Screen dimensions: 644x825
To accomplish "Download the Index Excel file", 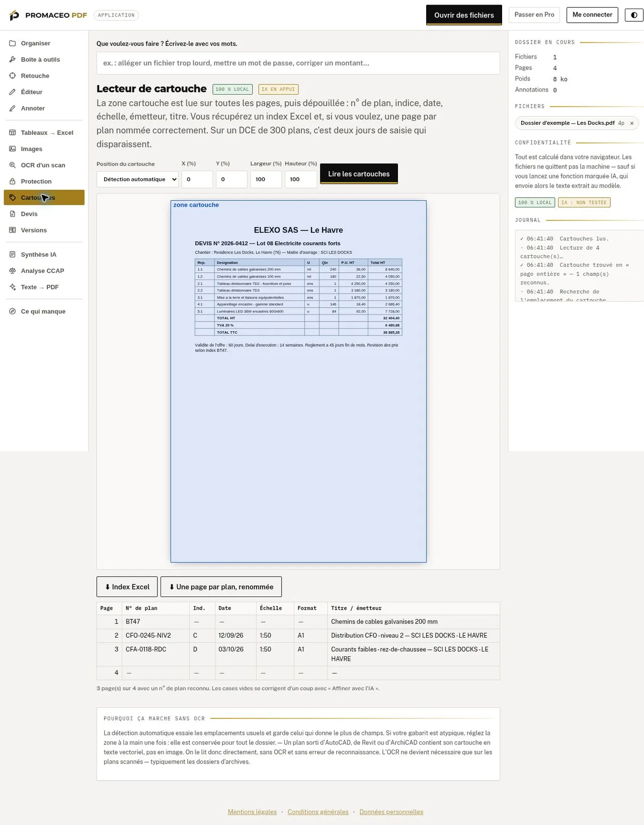I will (x=127, y=587).
